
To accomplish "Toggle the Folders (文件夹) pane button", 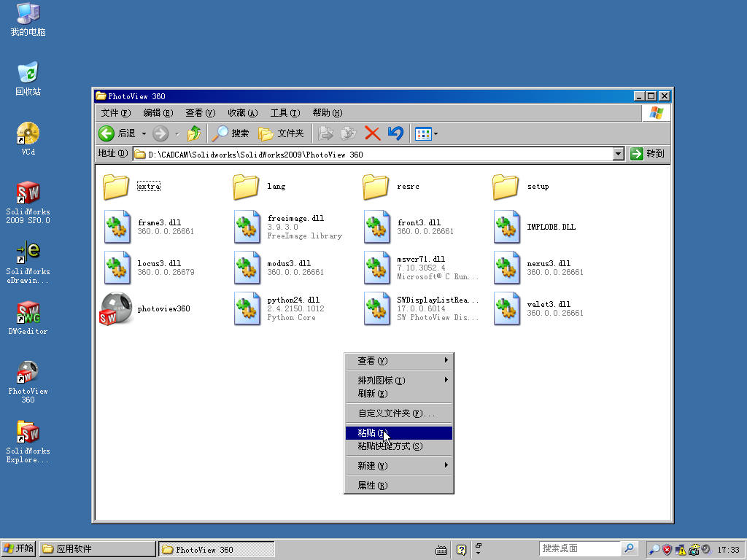I will [x=281, y=133].
